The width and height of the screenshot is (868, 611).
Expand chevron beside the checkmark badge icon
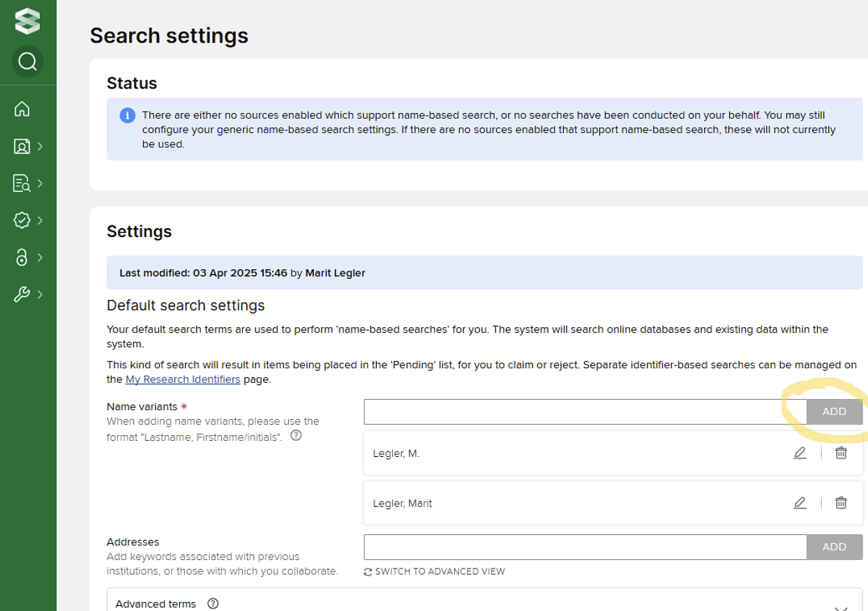(x=40, y=220)
